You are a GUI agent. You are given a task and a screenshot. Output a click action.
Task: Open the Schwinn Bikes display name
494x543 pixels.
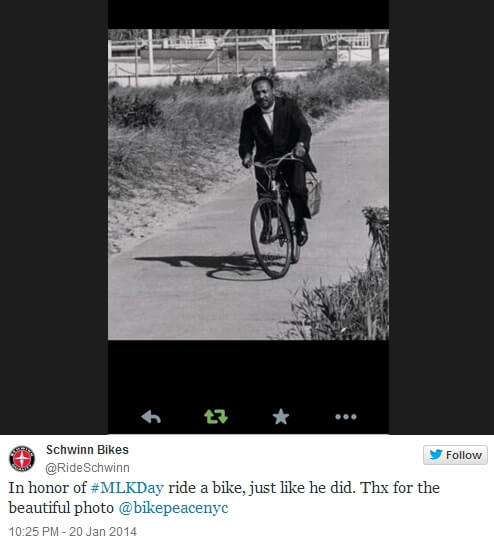(87, 450)
